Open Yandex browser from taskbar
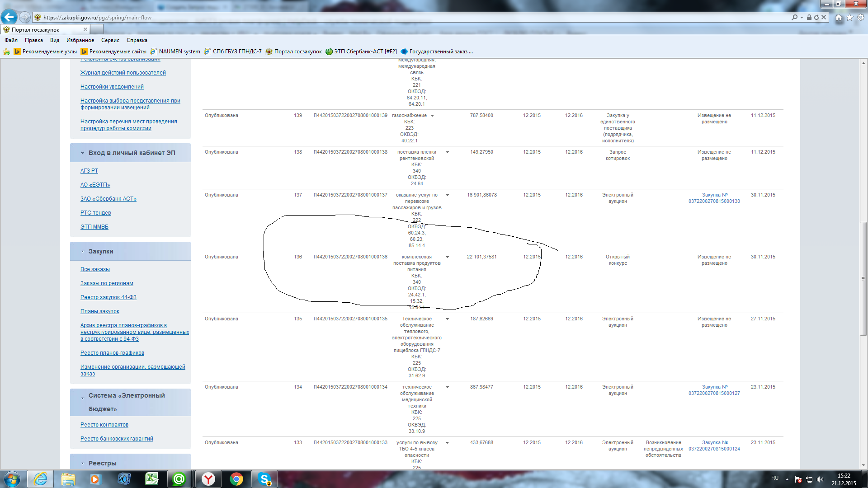This screenshot has height=488, width=868. 208,479
